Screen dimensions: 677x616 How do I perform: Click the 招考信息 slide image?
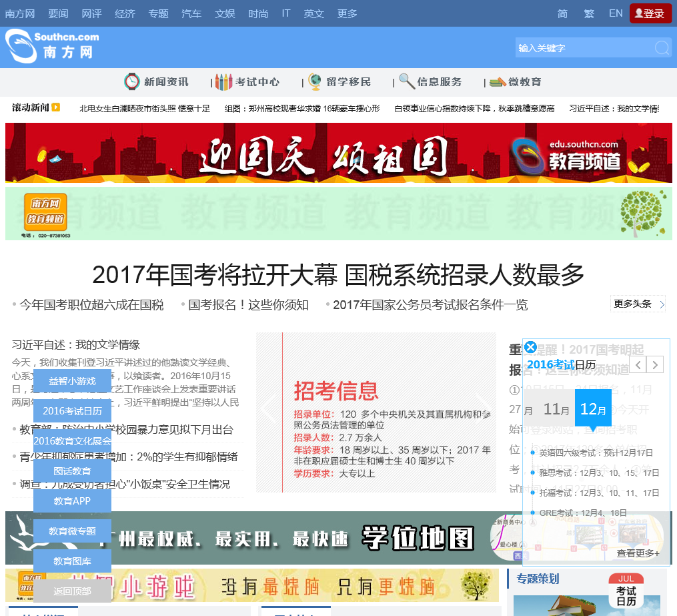(x=376, y=412)
